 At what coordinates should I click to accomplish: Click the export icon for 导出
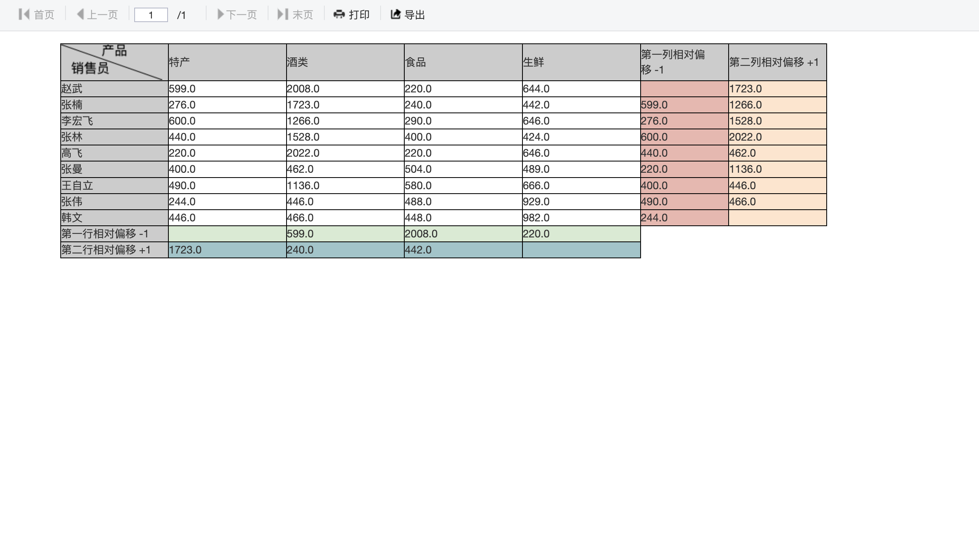point(395,15)
